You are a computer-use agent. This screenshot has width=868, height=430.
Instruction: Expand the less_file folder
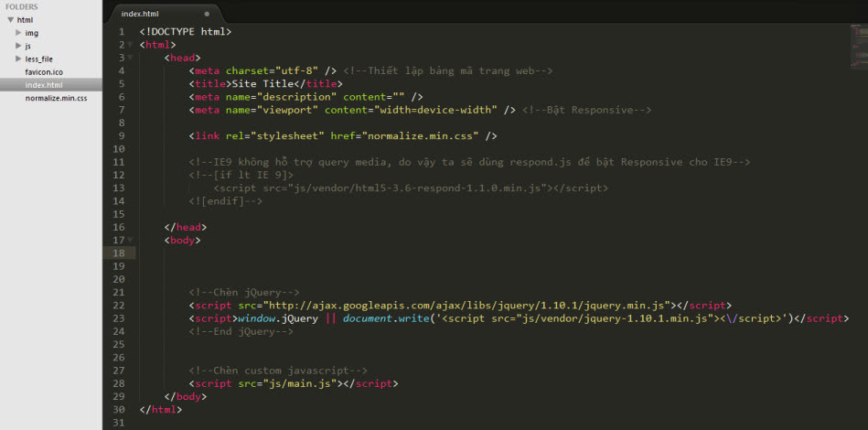point(18,59)
